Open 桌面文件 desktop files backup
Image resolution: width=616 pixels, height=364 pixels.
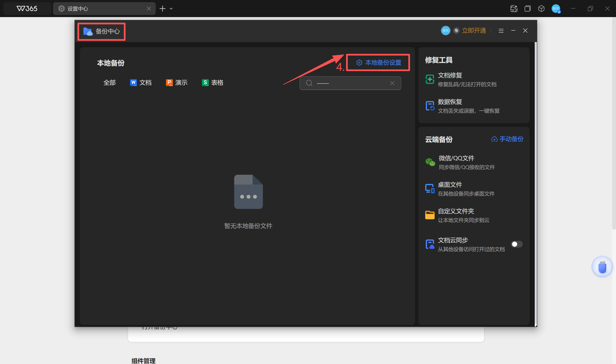pyautogui.click(x=450, y=185)
